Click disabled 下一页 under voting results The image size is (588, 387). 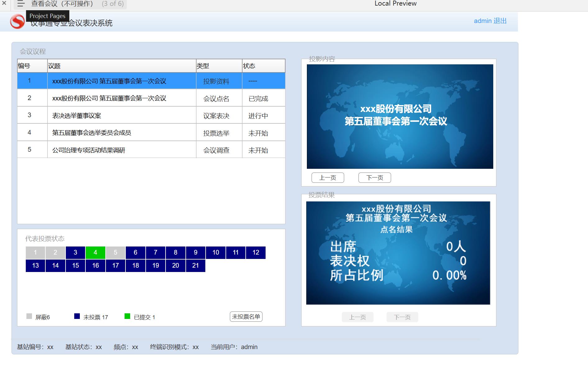pyautogui.click(x=402, y=317)
